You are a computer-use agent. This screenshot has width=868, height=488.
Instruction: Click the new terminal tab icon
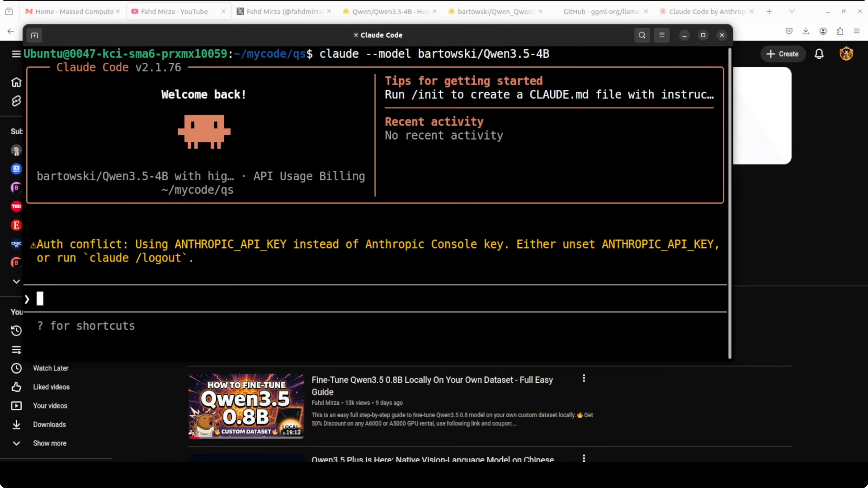[x=34, y=35]
